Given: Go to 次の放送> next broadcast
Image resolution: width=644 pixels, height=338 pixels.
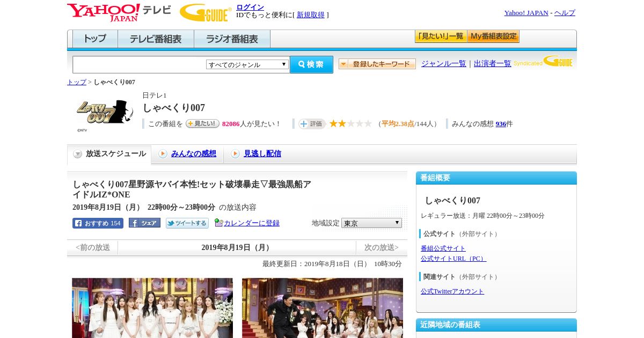Looking at the screenshot, I should coord(382,247).
